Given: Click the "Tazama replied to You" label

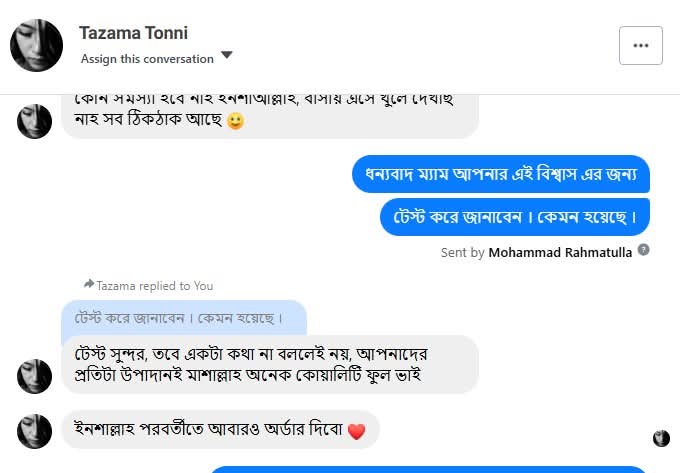Looking at the screenshot, I should point(154,286).
